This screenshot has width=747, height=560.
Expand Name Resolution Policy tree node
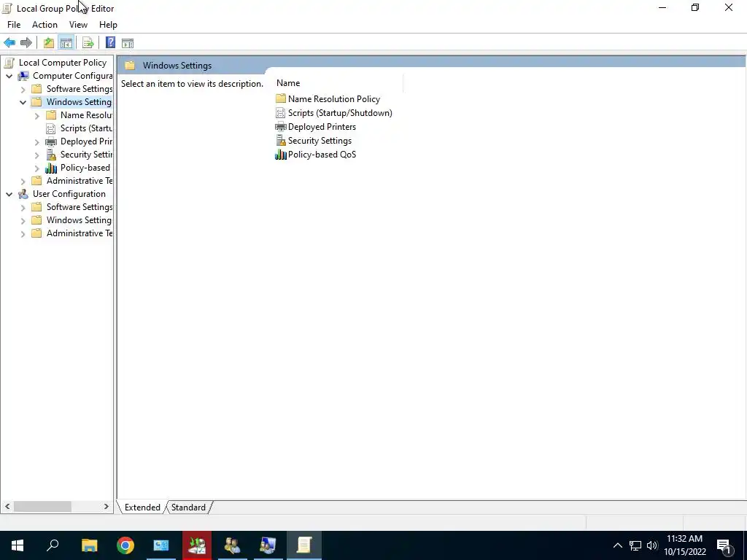(37, 115)
